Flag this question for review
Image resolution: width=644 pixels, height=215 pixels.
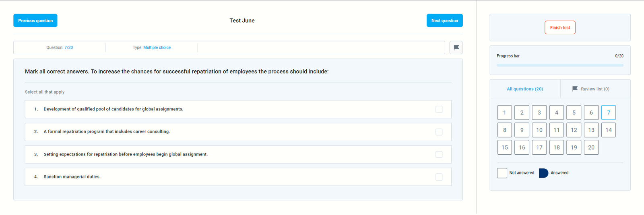[456, 47]
